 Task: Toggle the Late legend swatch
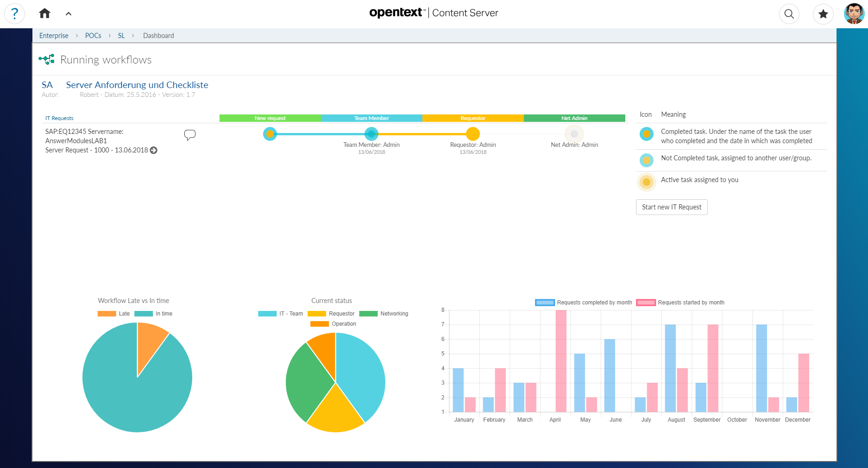107,314
